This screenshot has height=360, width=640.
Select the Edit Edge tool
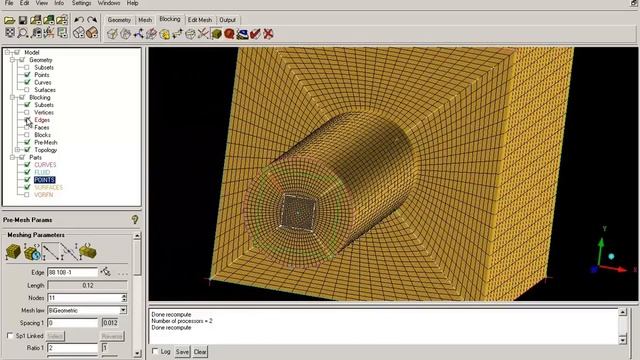203,34
